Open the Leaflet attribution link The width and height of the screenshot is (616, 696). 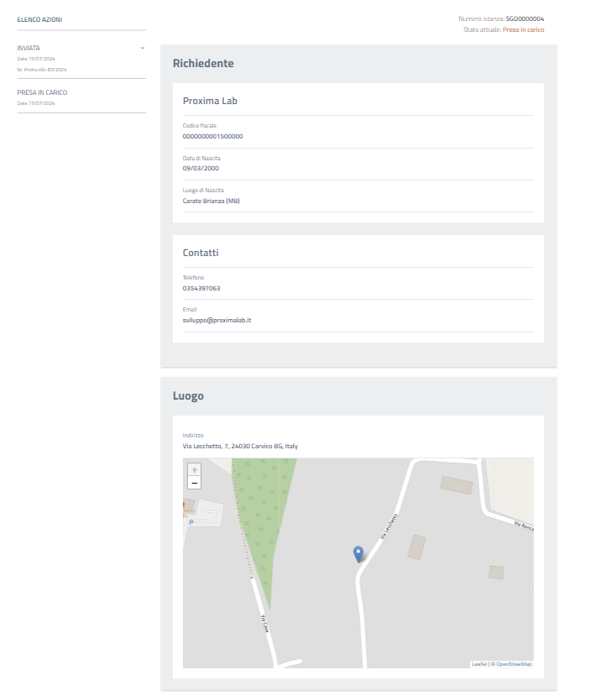479,664
